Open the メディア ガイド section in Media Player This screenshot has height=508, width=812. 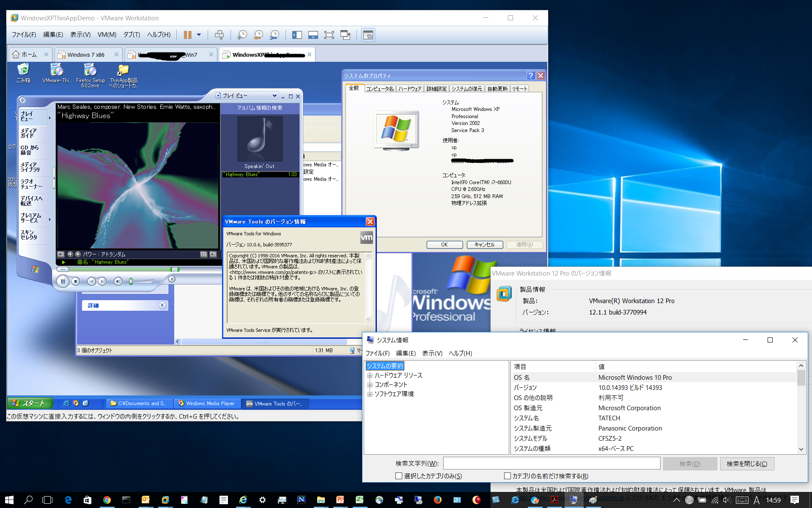point(34,133)
